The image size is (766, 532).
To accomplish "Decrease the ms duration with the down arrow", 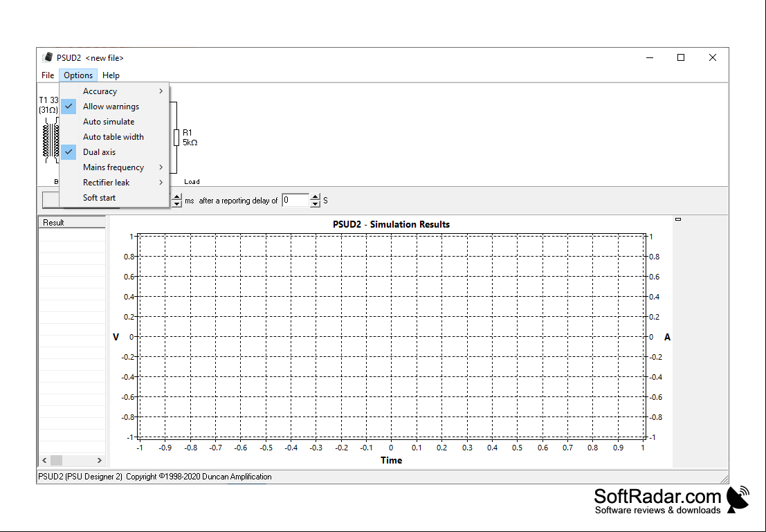I will click(x=177, y=203).
